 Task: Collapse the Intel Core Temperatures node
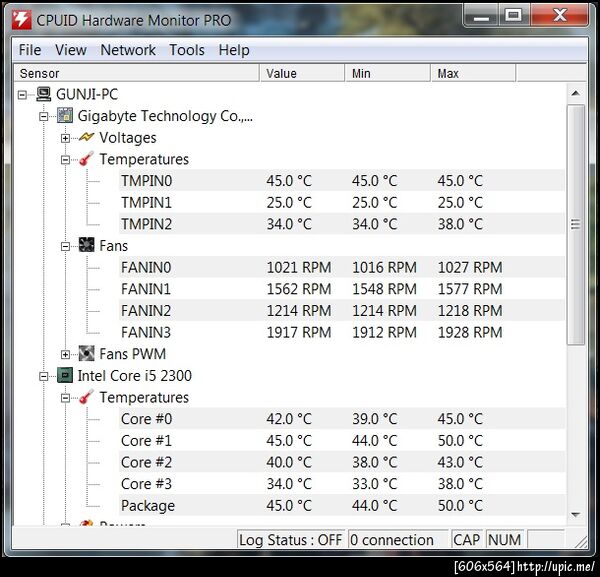coord(65,398)
